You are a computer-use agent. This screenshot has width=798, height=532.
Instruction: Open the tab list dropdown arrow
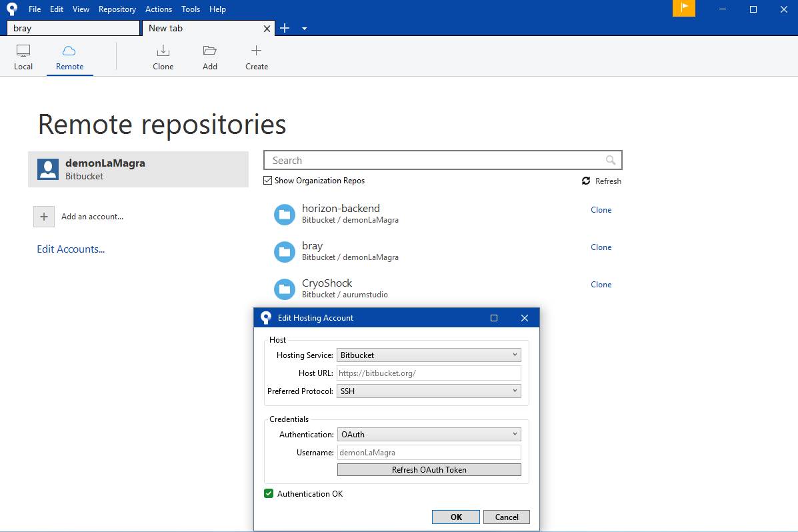[x=305, y=29]
